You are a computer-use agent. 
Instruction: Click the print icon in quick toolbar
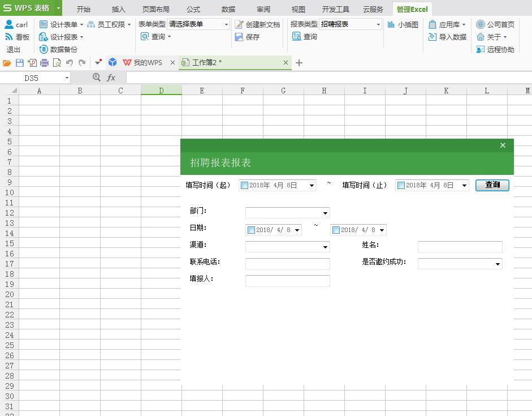click(45, 63)
